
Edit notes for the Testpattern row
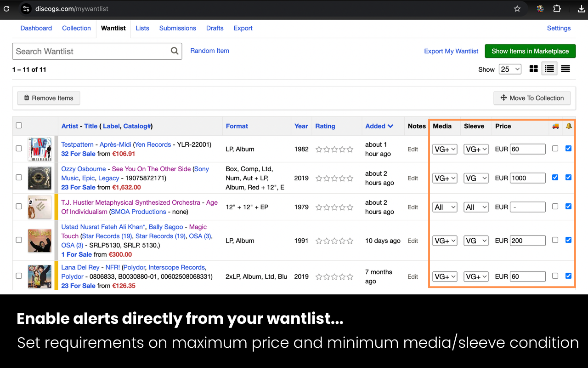[x=413, y=149]
